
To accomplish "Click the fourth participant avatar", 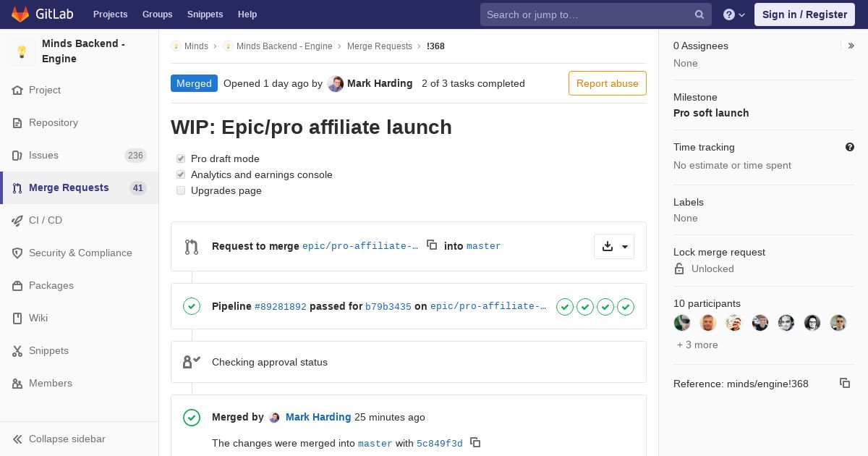I will 760,323.
